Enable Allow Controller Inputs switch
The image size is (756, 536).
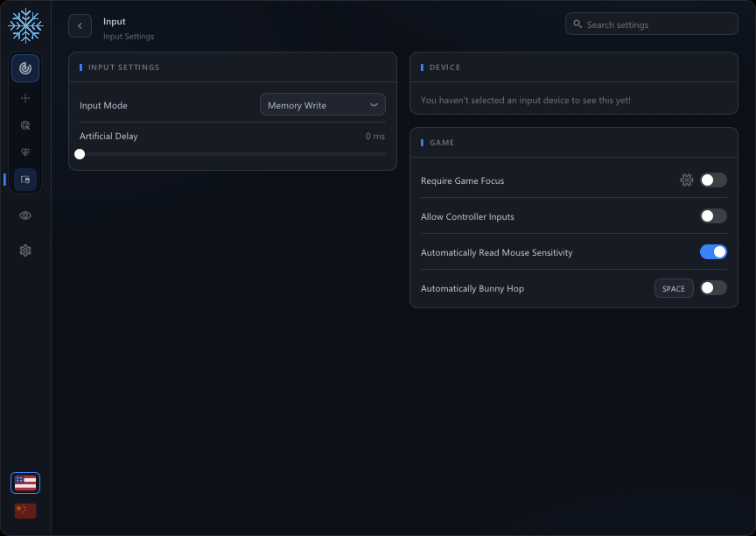pyautogui.click(x=713, y=216)
